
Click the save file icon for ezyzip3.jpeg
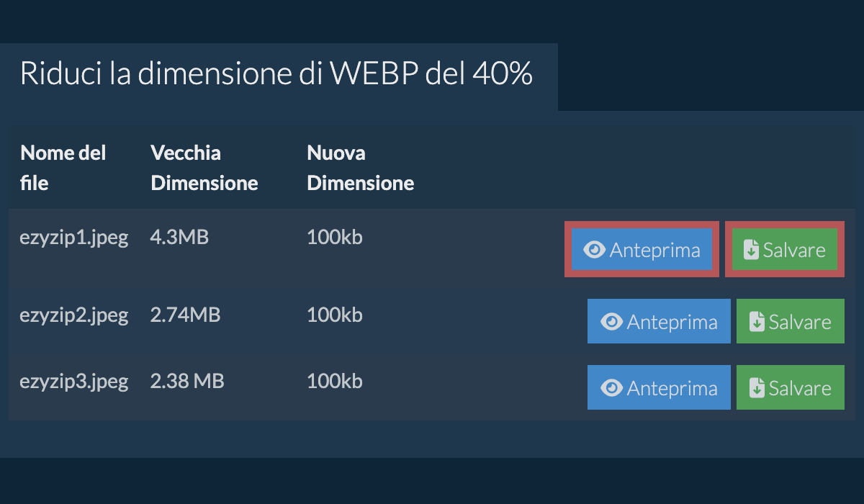click(757, 388)
